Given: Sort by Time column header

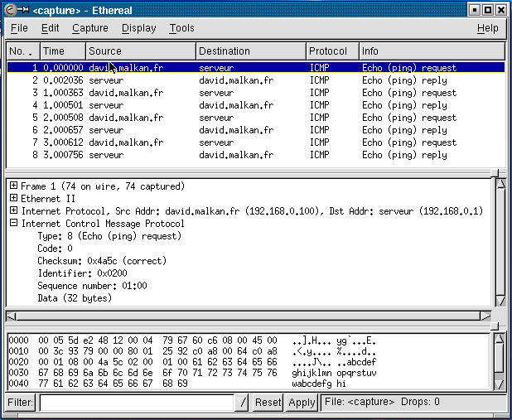Looking at the screenshot, I should [63, 51].
